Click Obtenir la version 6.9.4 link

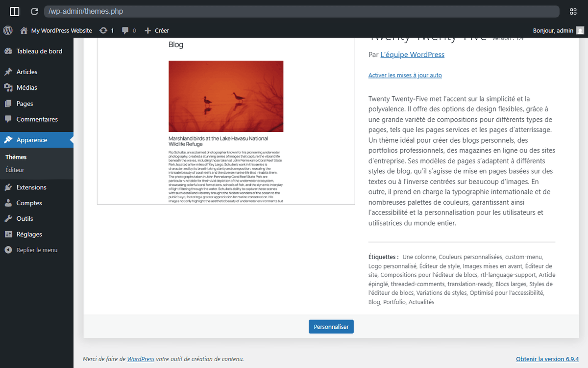547,359
